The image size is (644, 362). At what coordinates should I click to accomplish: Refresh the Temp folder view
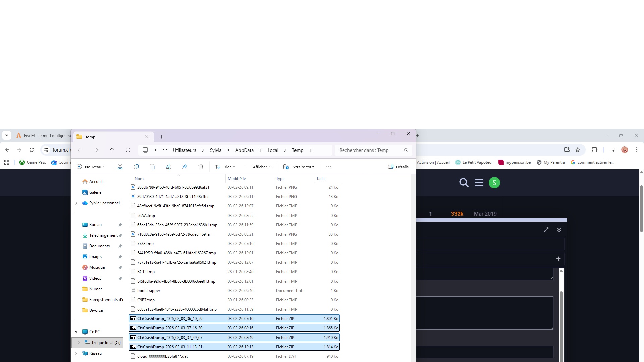pyautogui.click(x=128, y=150)
